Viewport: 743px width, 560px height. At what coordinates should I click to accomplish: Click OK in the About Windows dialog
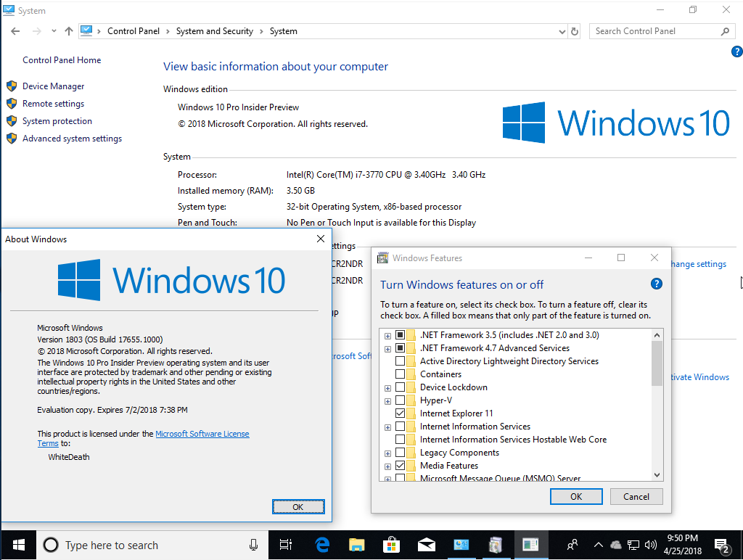click(x=298, y=507)
